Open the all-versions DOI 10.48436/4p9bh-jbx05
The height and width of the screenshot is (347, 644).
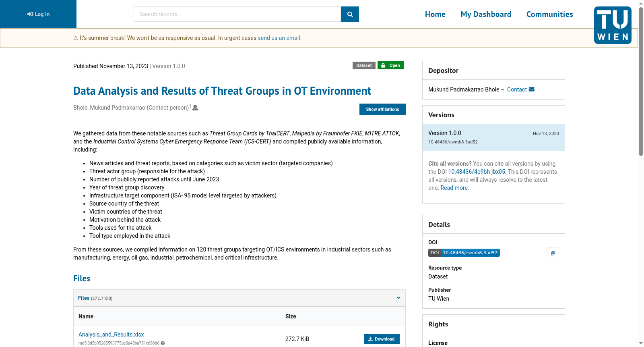[x=477, y=172]
